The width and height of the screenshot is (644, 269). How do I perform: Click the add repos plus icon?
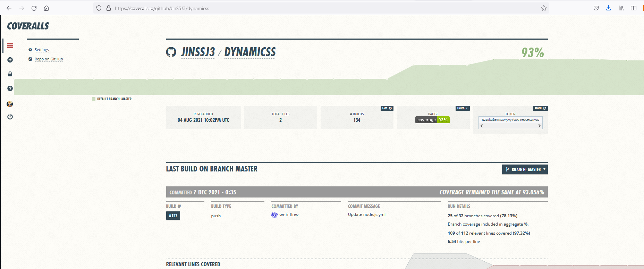tap(10, 60)
